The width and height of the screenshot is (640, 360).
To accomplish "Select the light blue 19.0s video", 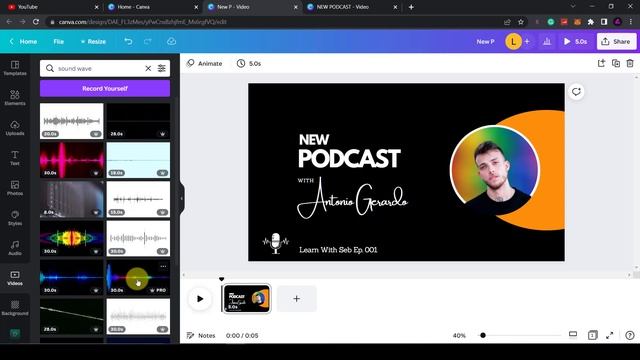I will click(138, 160).
